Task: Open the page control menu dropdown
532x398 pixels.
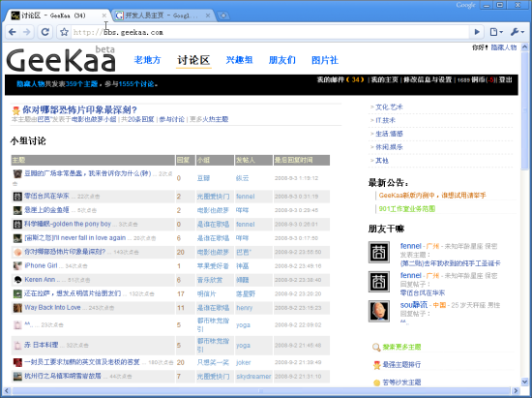Action: pos(496,32)
